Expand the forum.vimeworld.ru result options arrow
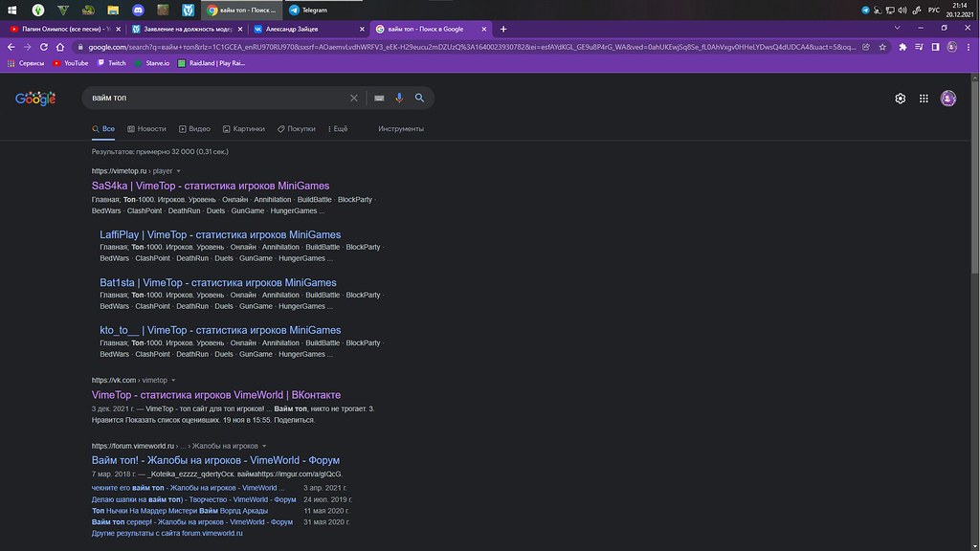This screenshot has width=980, height=551. (x=263, y=446)
